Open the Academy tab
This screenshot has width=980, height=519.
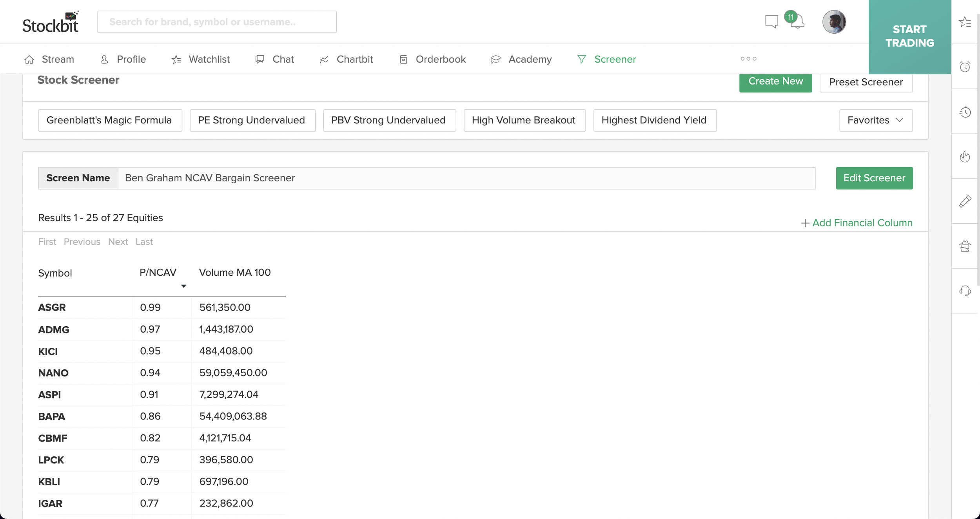coord(521,59)
